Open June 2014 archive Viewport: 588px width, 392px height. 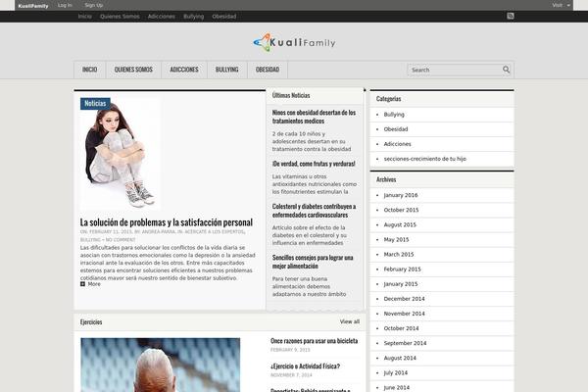click(397, 387)
